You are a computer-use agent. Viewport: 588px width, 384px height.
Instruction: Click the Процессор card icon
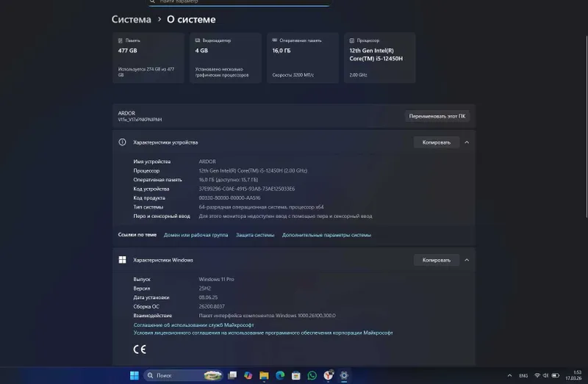point(352,40)
